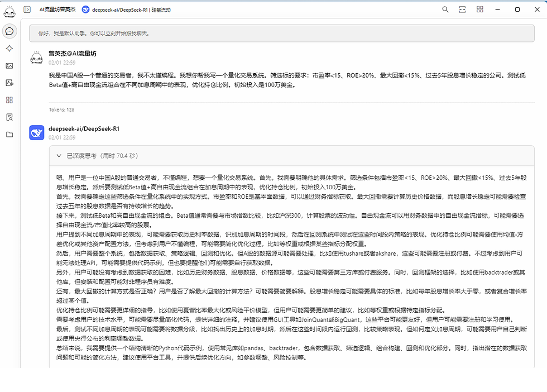Click the Tokens: 128 label
The height and width of the screenshot is (392, 547).
[61, 109]
